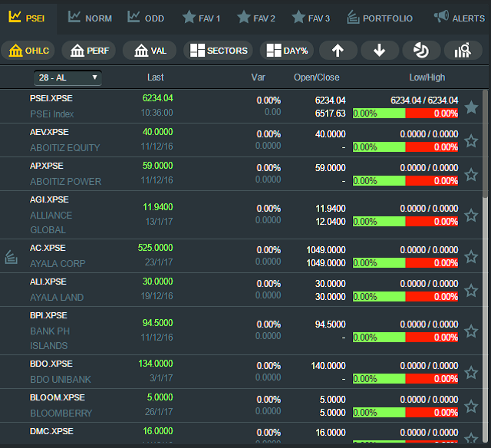Open the SECTORS heatmap view
This screenshot has width=491, height=448.
pyautogui.click(x=219, y=51)
